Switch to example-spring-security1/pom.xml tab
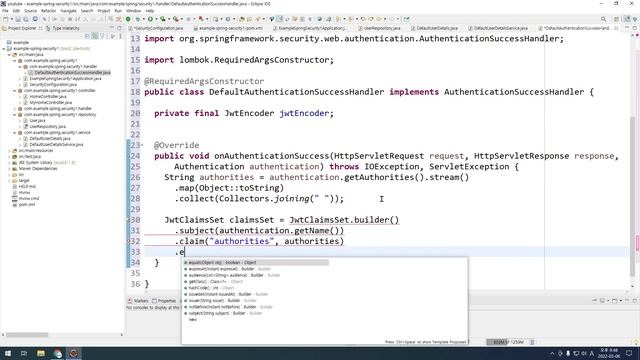Screen dimensions: 640x360 (x=229, y=28)
